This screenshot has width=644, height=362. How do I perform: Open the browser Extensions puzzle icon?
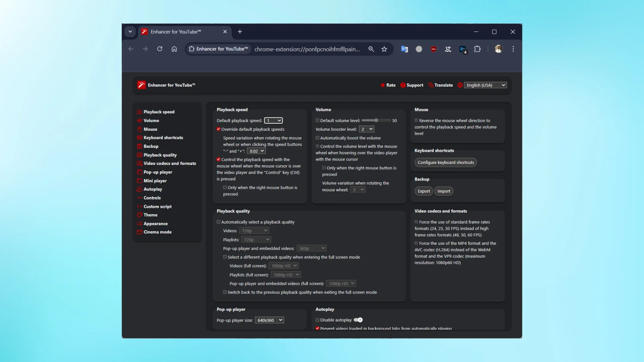click(x=477, y=49)
